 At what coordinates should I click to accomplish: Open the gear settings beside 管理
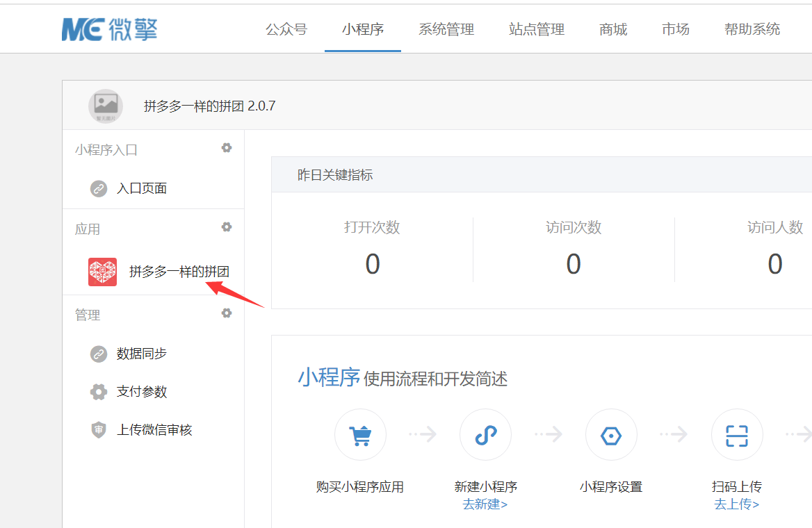227,313
